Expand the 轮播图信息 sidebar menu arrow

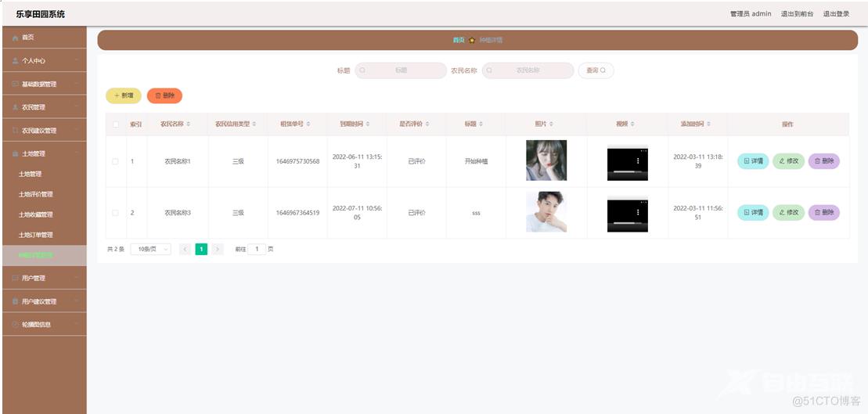tap(77, 324)
